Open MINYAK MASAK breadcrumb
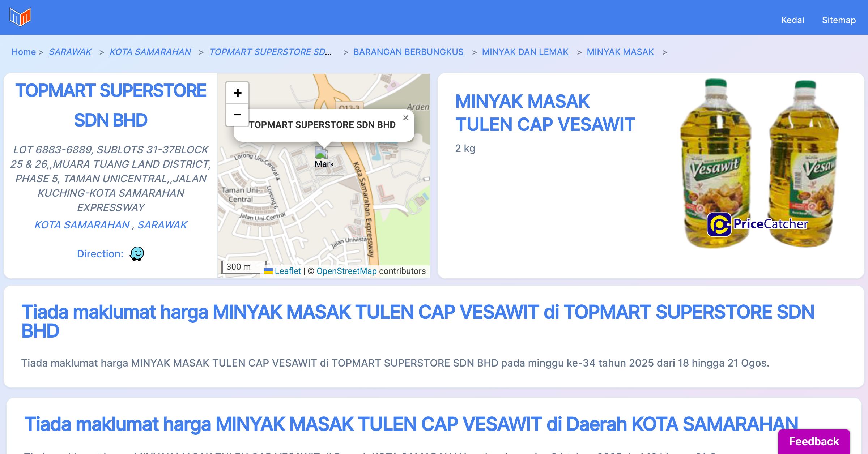The width and height of the screenshot is (868, 454). coord(620,52)
